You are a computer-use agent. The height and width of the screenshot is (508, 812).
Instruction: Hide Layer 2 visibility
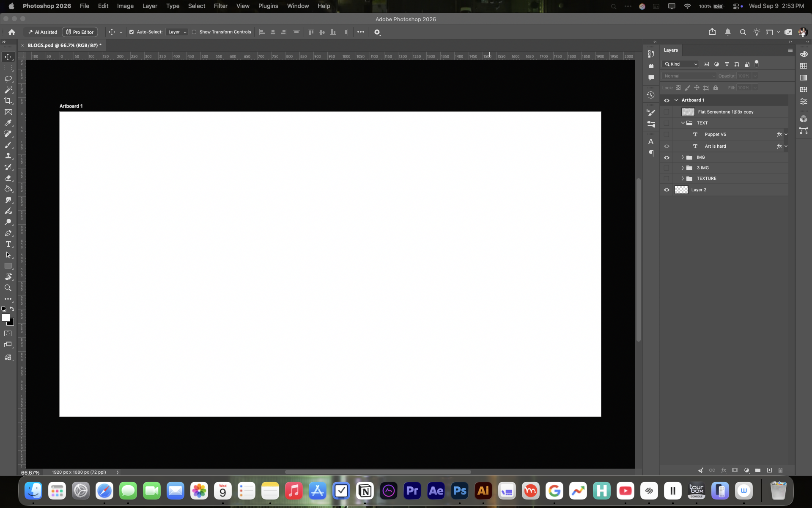tap(667, 190)
